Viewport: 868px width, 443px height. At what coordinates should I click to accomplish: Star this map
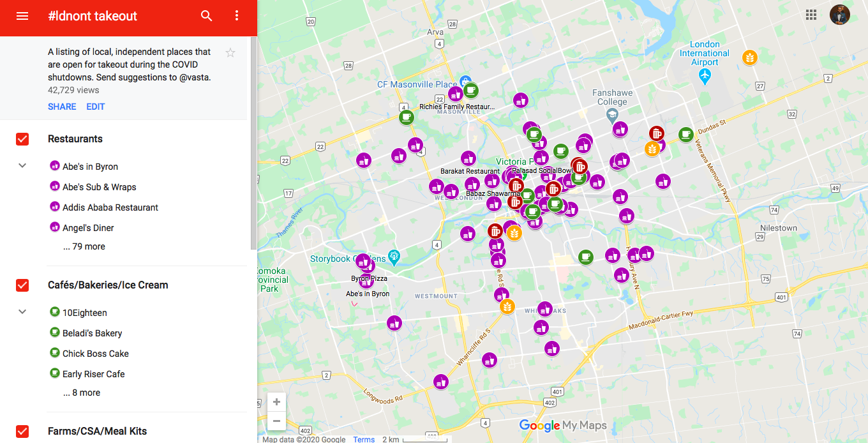(x=230, y=52)
